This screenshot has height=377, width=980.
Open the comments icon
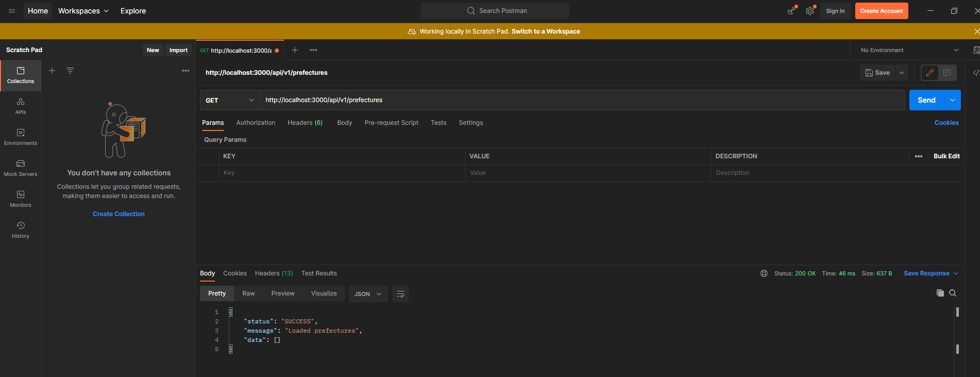pyautogui.click(x=948, y=73)
